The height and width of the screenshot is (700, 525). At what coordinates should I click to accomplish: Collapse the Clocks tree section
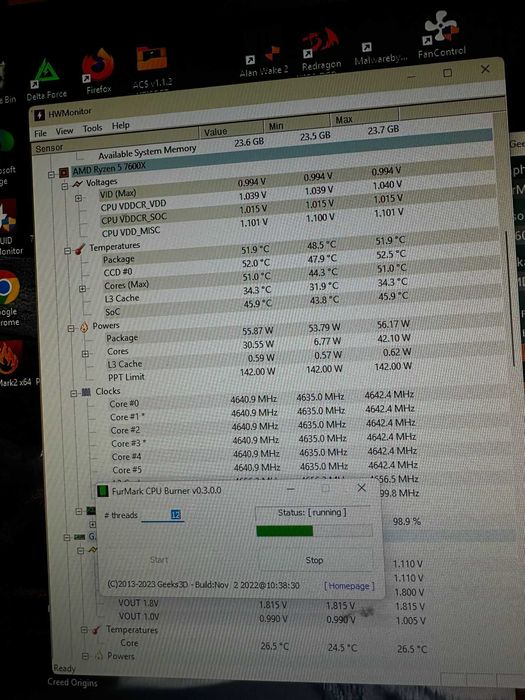[73, 393]
